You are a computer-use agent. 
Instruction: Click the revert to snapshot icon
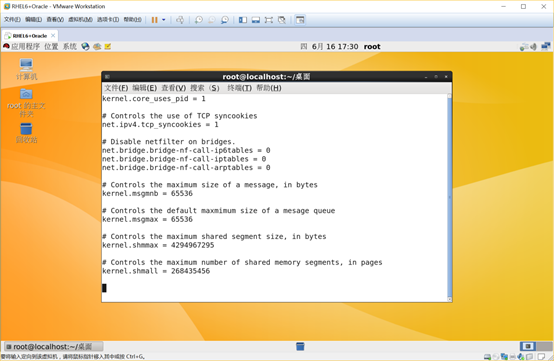coord(212,20)
